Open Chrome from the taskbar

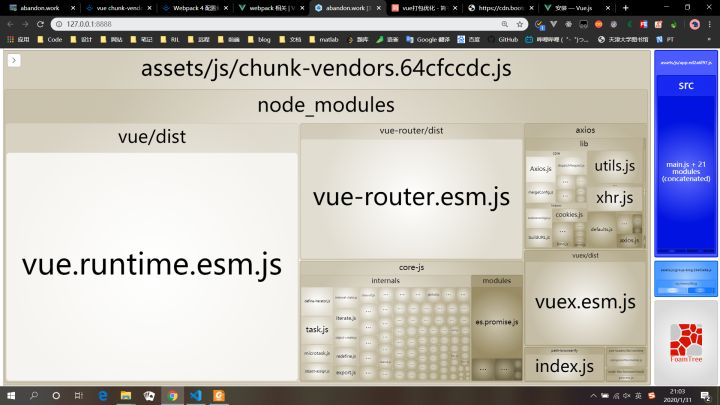point(173,395)
